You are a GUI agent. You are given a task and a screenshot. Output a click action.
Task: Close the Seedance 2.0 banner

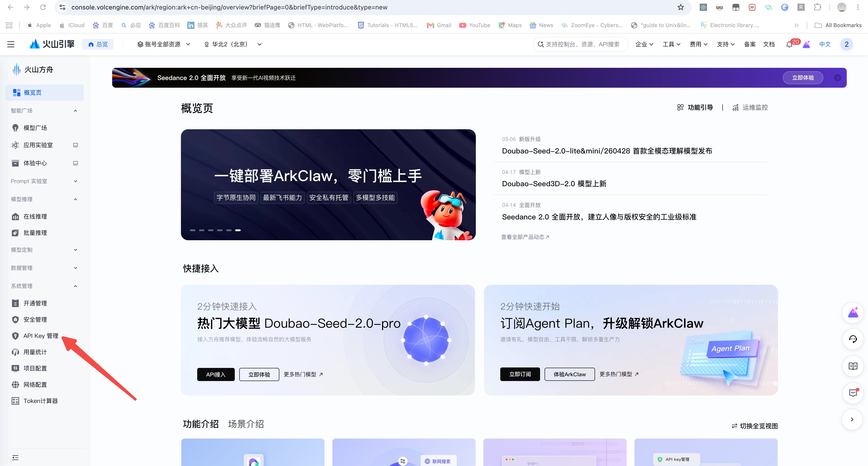[837, 78]
